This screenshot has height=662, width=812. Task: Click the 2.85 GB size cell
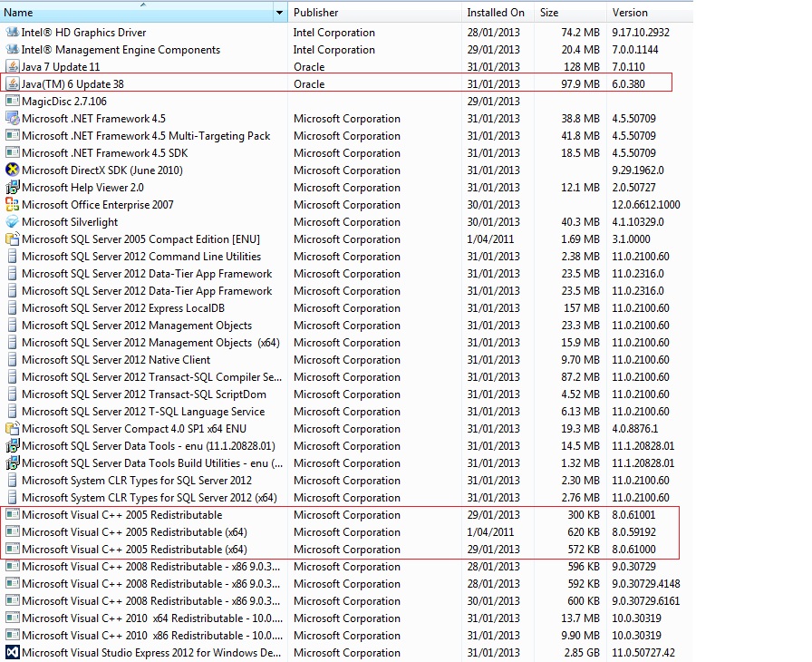click(x=582, y=653)
